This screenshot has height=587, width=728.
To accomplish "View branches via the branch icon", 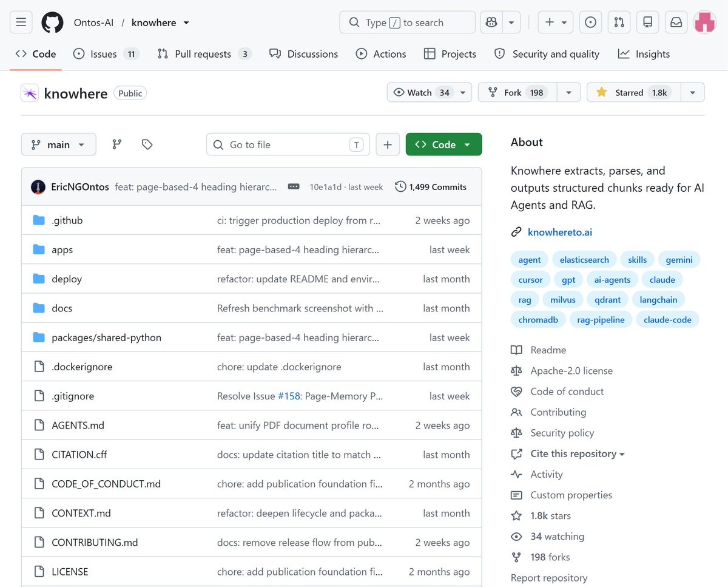I will pyautogui.click(x=117, y=144).
